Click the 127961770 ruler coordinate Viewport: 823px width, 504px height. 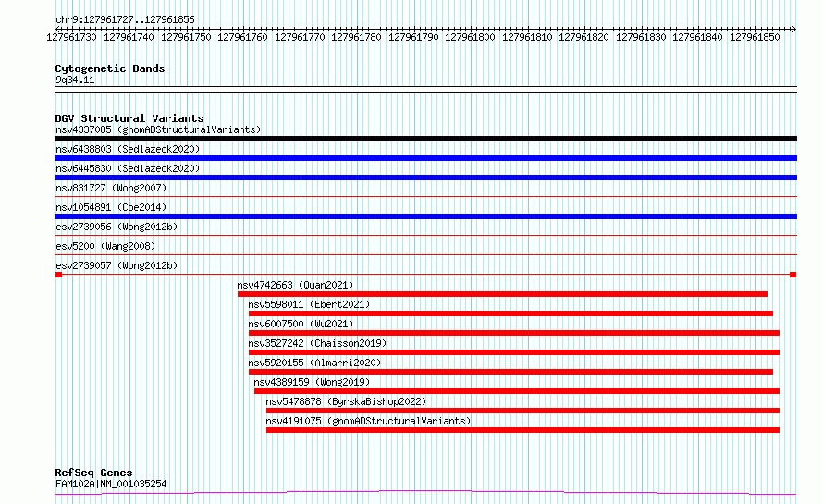pos(300,37)
